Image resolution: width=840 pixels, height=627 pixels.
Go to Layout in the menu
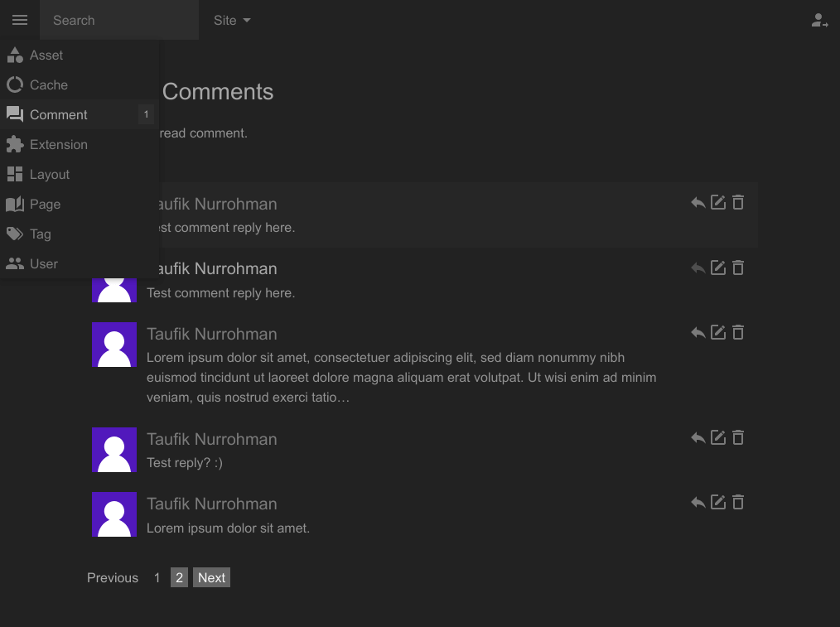pyautogui.click(x=50, y=175)
